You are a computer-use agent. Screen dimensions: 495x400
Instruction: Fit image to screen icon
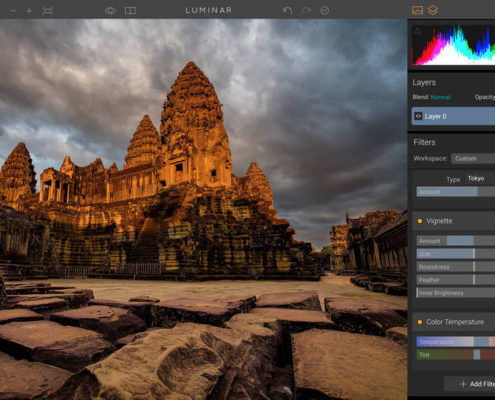(47, 11)
